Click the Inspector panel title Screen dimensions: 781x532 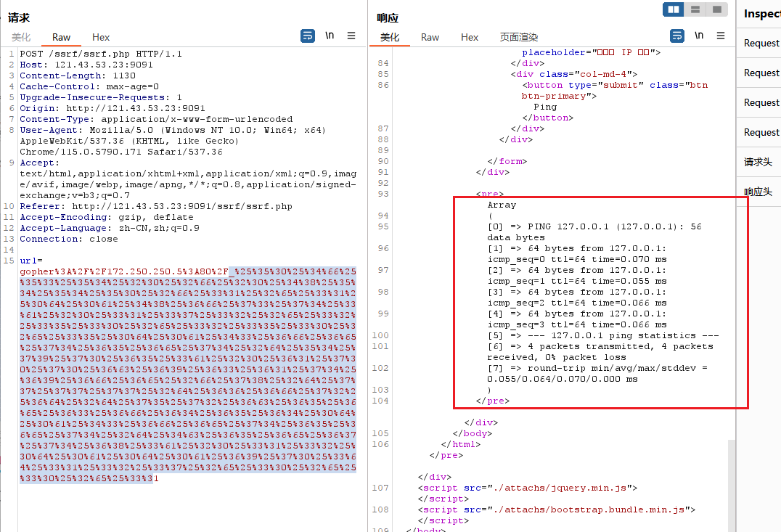point(762,14)
